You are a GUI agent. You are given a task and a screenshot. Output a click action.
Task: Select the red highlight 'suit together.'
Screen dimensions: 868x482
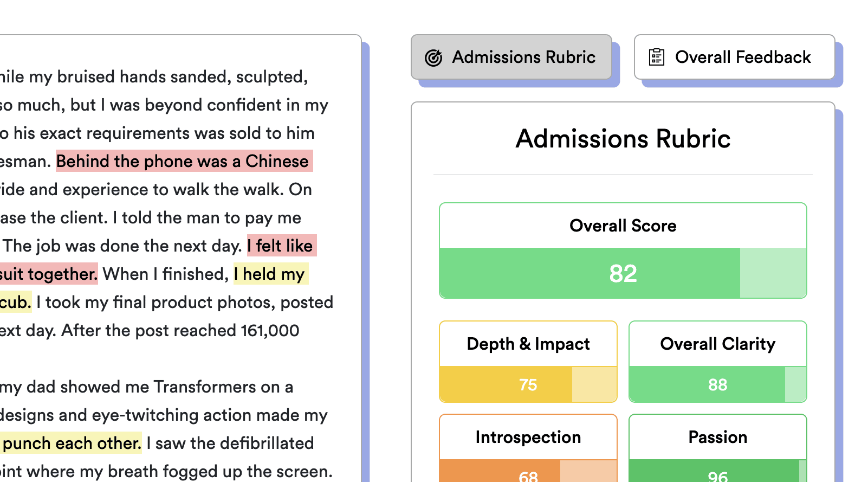pyautogui.click(x=48, y=274)
